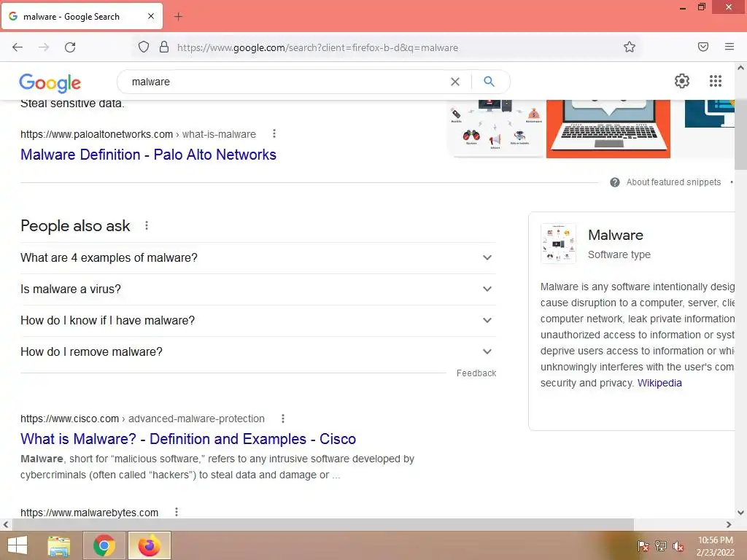Click the padlock site info icon
The image size is (747, 560).
(x=164, y=47)
